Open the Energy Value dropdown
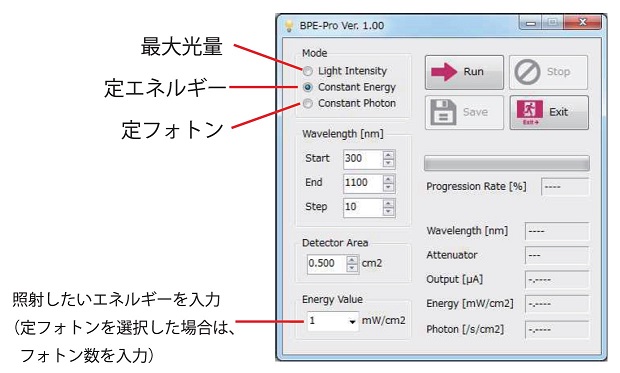 [352, 322]
